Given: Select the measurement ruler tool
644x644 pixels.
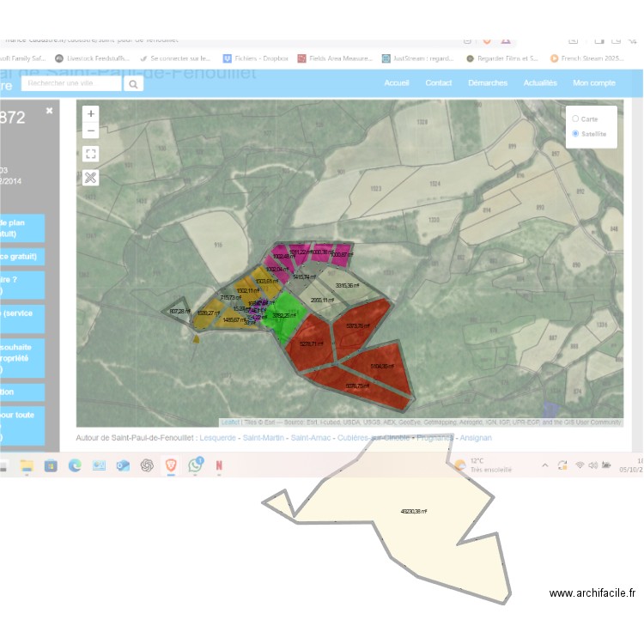Looking at the screenshot, I should tap(91, 178).
